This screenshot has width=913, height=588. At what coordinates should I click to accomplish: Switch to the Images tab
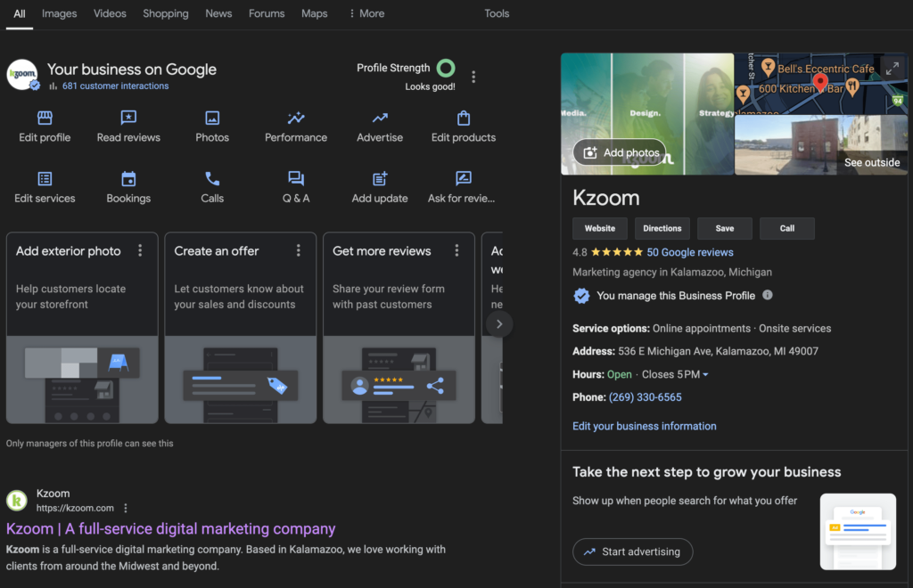59,13
